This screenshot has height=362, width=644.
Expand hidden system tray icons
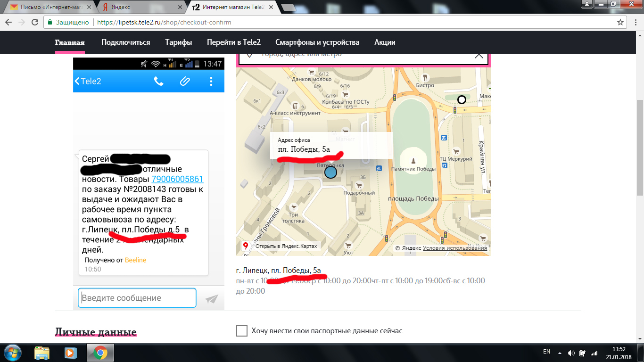tap(560, 352)
